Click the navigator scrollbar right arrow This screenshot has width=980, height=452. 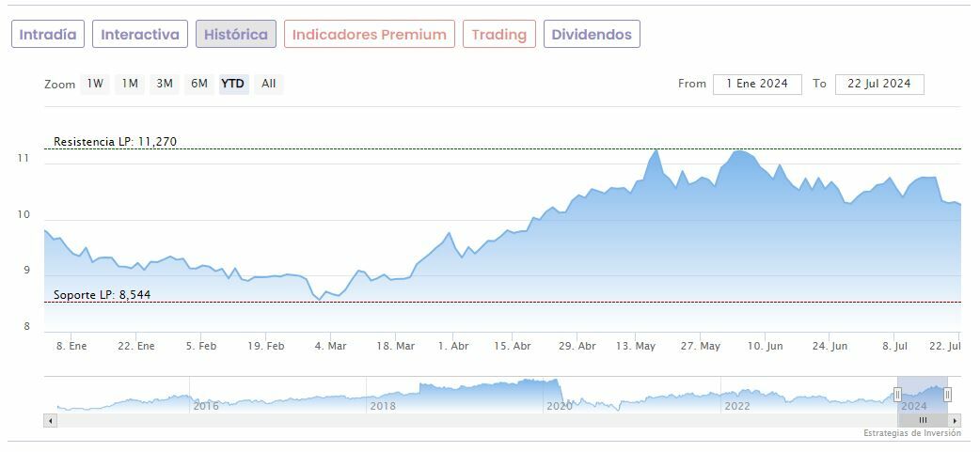[x=956, y=420]
